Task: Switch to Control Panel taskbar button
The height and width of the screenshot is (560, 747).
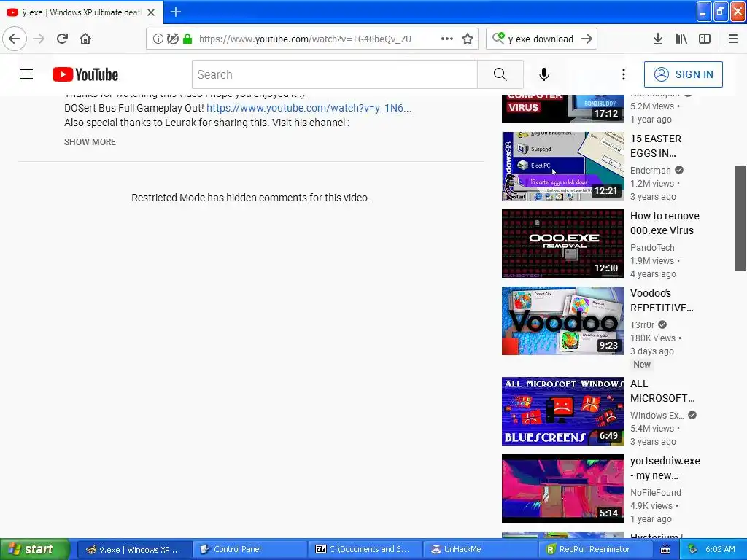Action: (250, 549)
